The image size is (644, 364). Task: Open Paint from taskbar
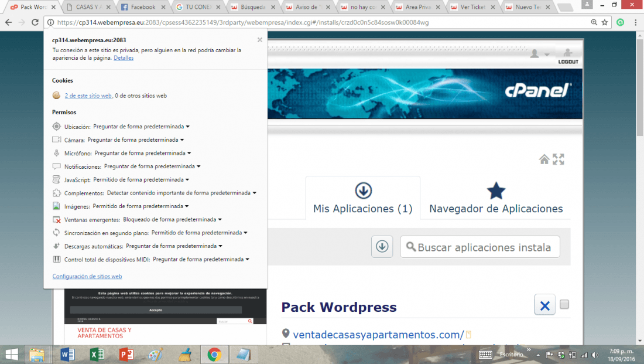point(155,355)
